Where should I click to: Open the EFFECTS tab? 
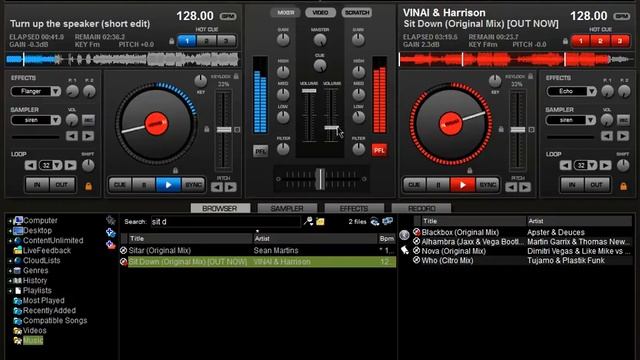tap(354, 208)
